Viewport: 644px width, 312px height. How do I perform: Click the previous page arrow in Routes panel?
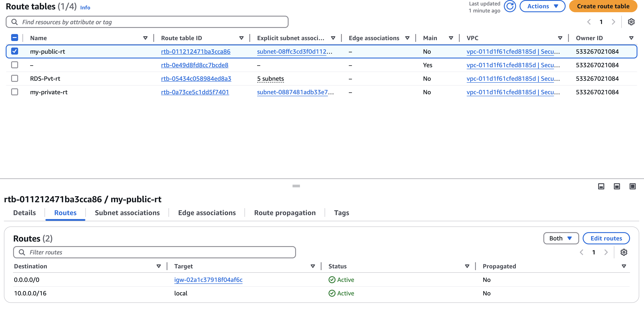coord(582,252)
